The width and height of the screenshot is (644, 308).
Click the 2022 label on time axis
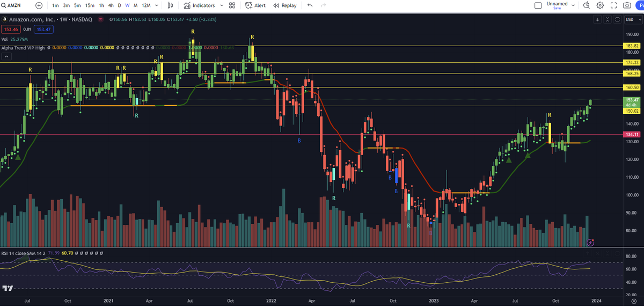(270, 301)
